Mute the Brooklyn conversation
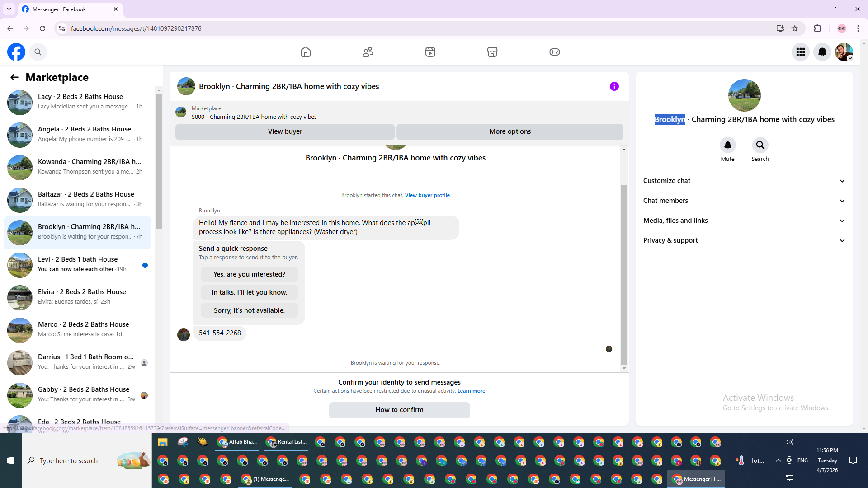Screen dimensions: 868x488 tap(727, 145)
